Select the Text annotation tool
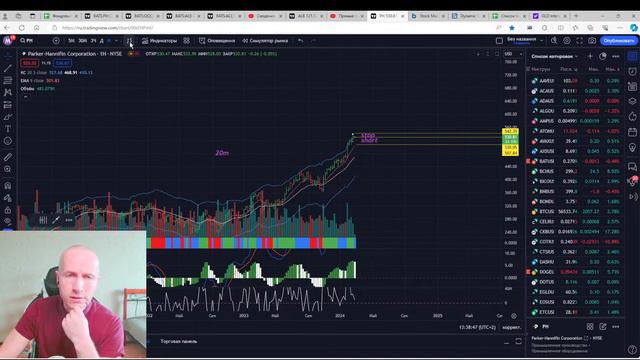This screenshot has height=360, width=640. pos(8,129)
